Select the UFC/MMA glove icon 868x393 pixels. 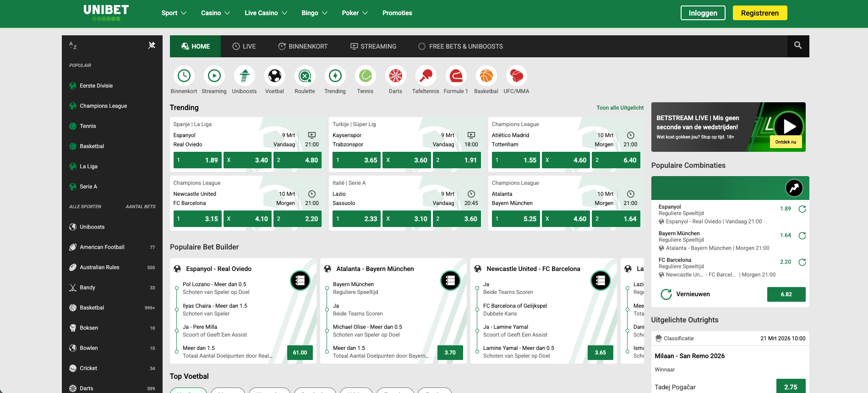(516, 76)
